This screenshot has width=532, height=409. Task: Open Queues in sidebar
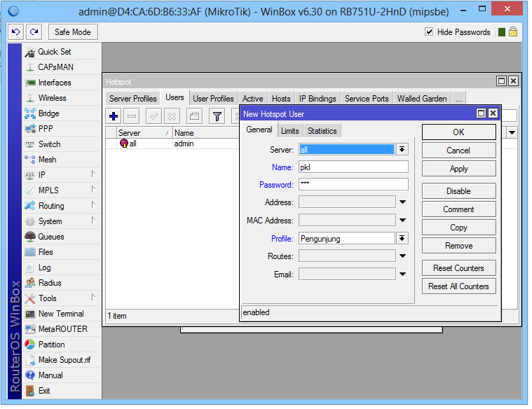[62, 237]
